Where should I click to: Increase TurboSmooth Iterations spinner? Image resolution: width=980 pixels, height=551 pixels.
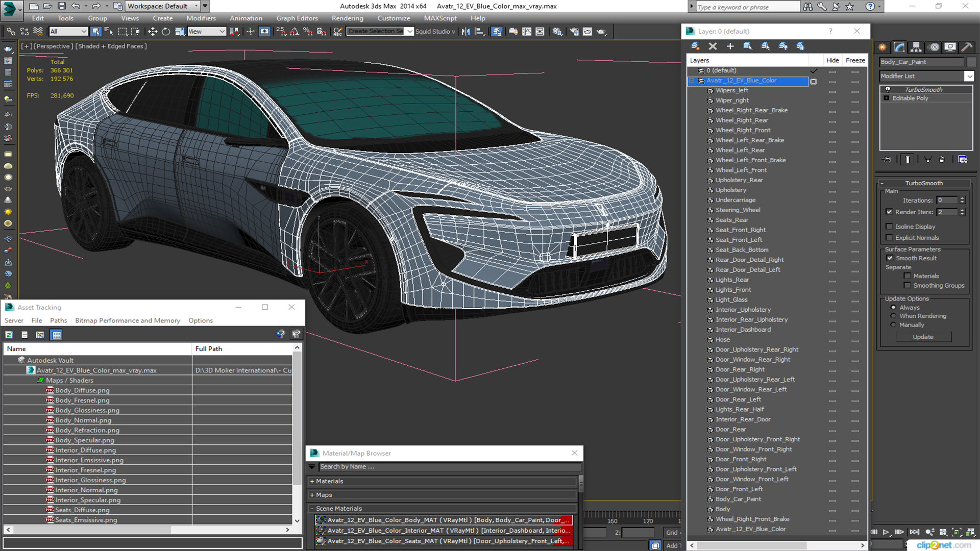point(962,198)
